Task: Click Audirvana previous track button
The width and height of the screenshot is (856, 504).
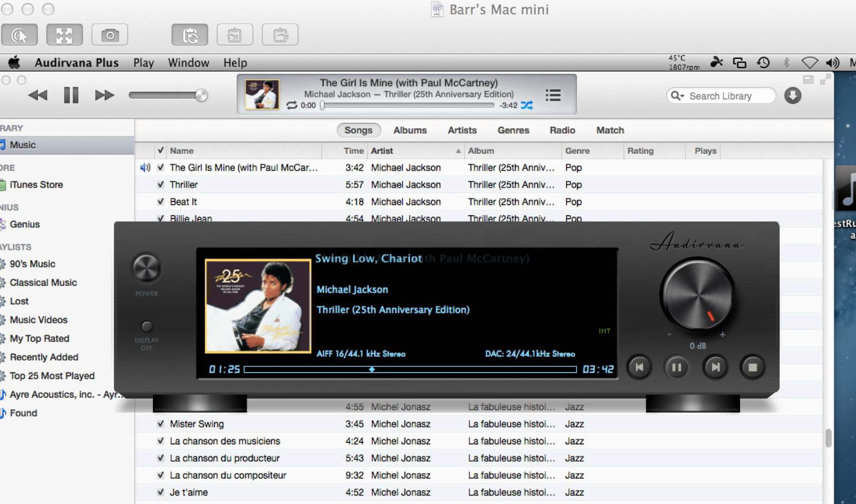Action: tap(639, 367)
